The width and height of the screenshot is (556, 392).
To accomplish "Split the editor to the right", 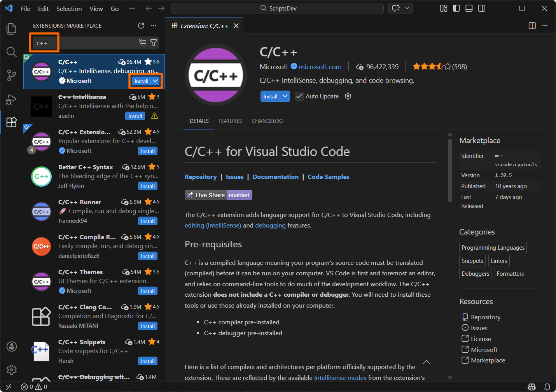I will point(532,26).
